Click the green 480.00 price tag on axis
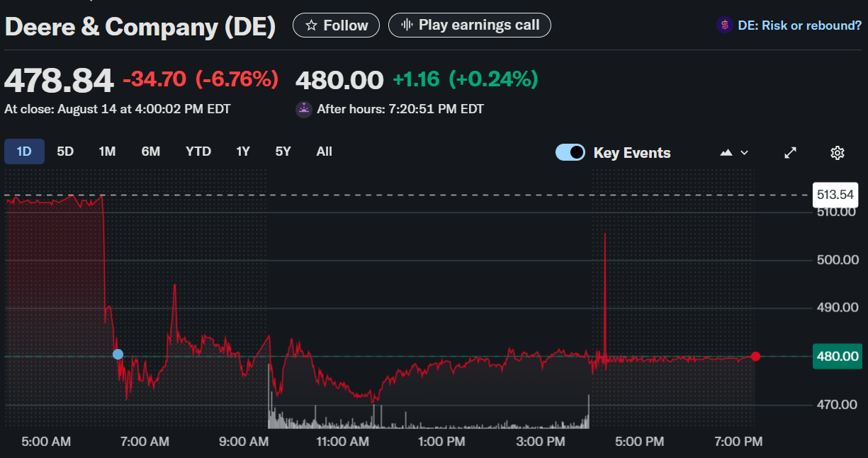The image size is (868, 458). pos(838,356)
